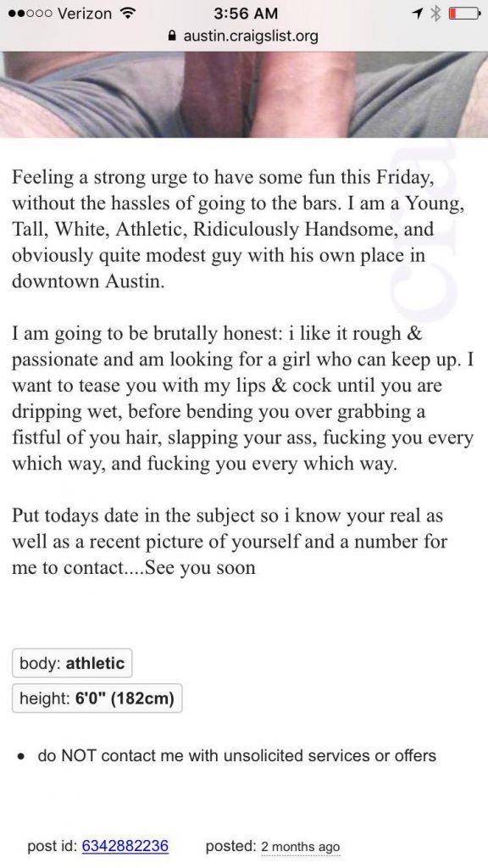488x868 pixels.
Task: Tap the location services arrow icon
Action: [419, 14]
